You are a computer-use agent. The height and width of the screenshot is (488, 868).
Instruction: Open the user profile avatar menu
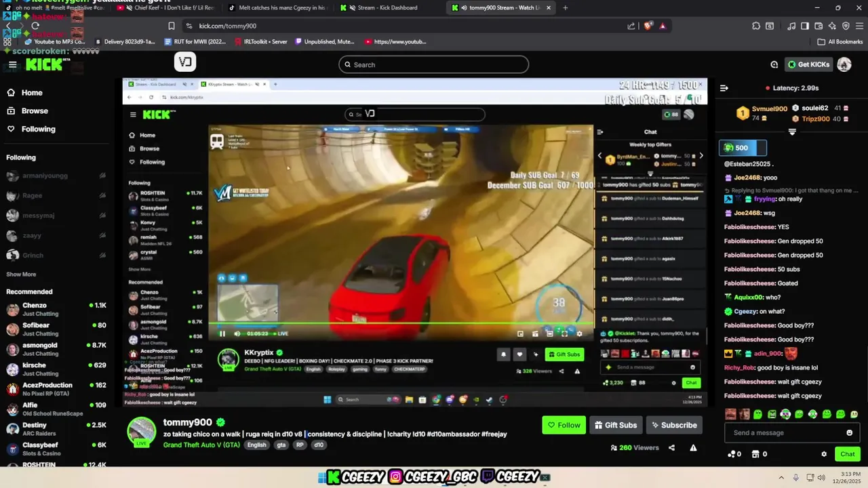844,64
